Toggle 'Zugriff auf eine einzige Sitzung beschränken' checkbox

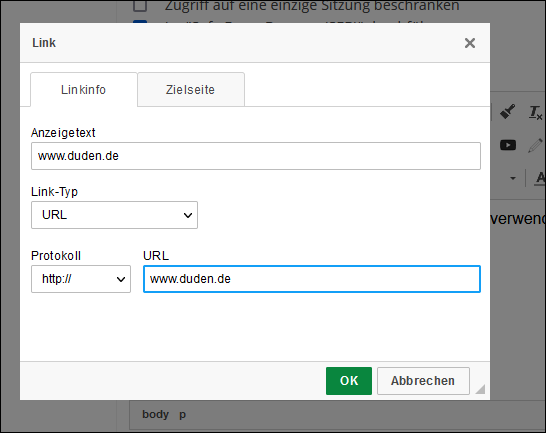(x=140, y=5)
